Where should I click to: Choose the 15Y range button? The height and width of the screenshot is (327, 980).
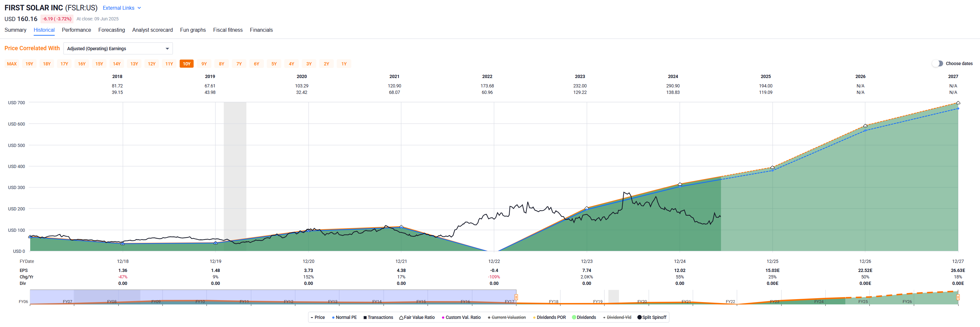(99, 64)
